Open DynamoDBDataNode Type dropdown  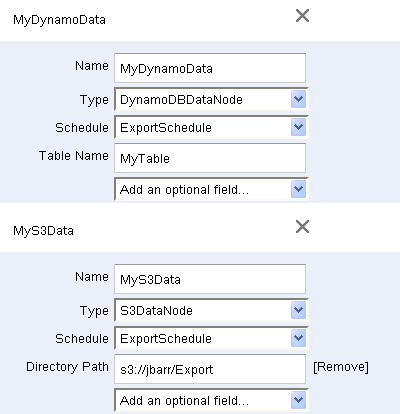tap(211, 99)
